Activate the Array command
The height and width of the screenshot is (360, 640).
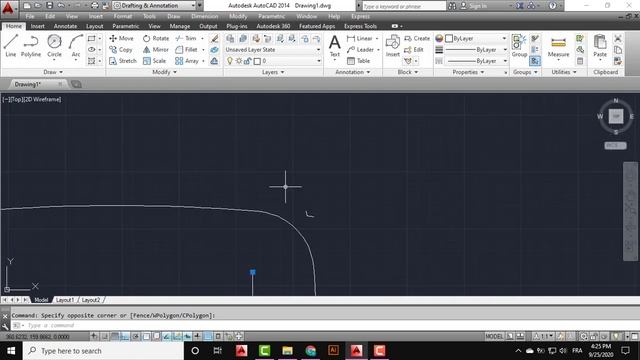tap(187, 61)
